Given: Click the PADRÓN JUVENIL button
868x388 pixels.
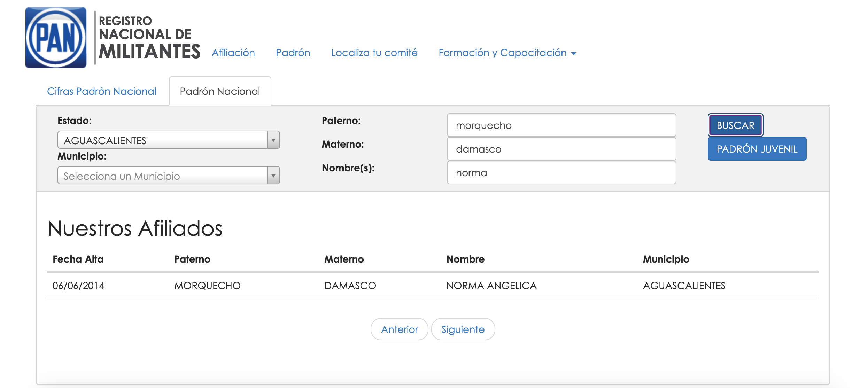Looking at the screenshot, I should coord(757,149).
